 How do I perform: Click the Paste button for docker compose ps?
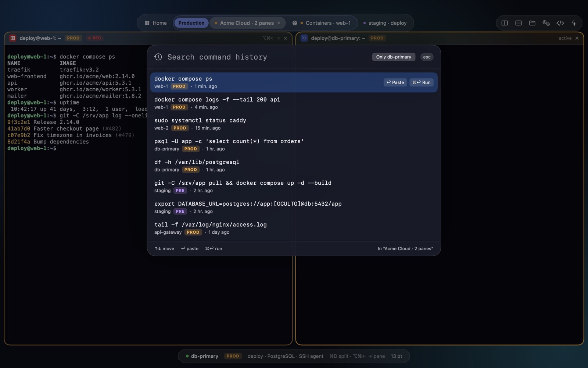(395, 82)
